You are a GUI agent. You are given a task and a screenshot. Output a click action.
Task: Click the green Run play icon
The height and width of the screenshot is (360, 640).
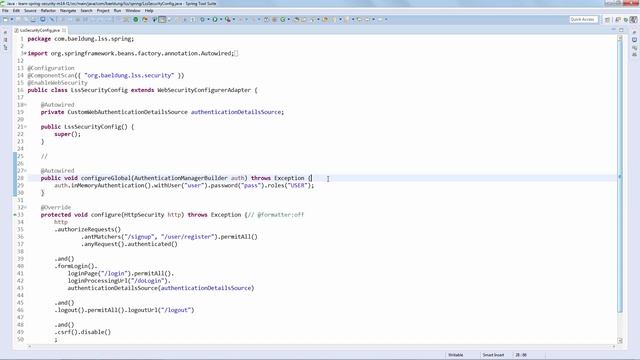tap(215, 19)
